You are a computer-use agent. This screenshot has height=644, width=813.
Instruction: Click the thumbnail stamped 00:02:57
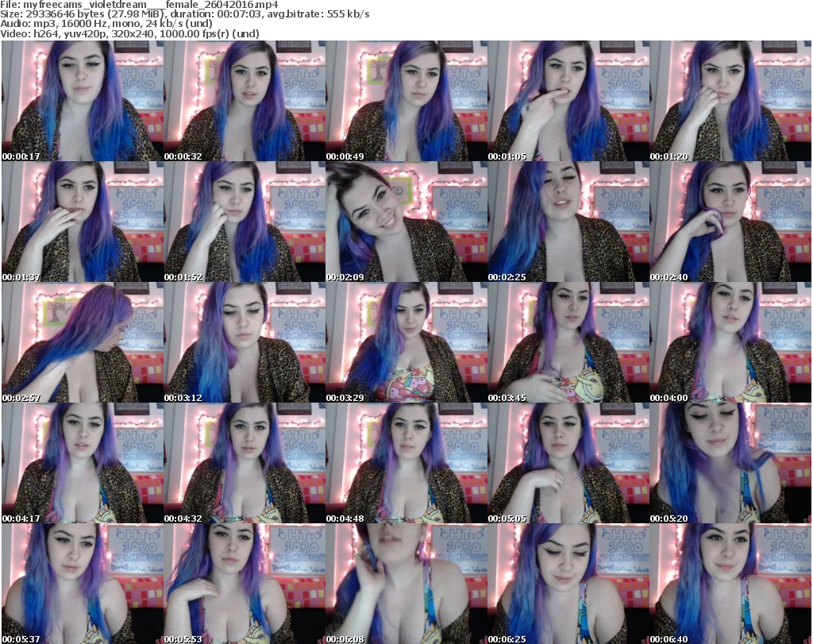83,343
